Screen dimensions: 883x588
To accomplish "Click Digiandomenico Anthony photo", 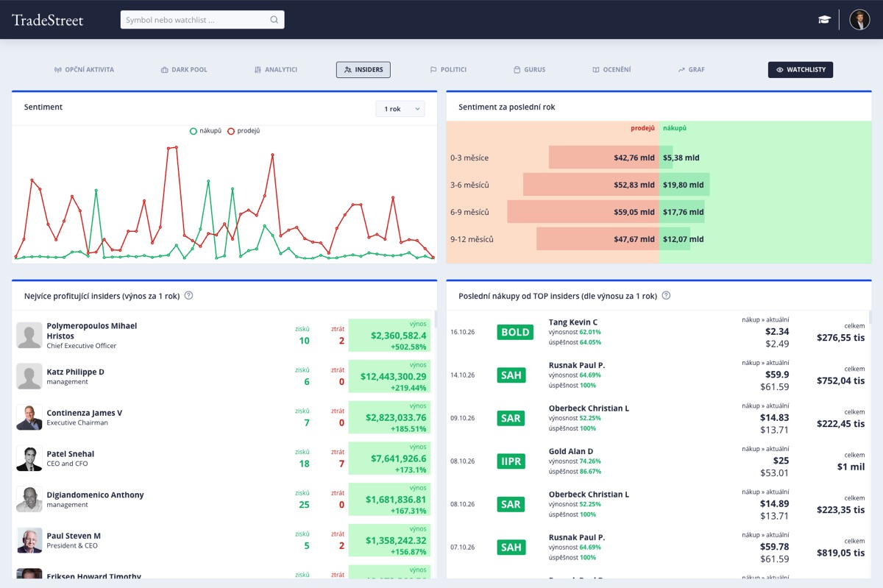I will pos(29,500).
